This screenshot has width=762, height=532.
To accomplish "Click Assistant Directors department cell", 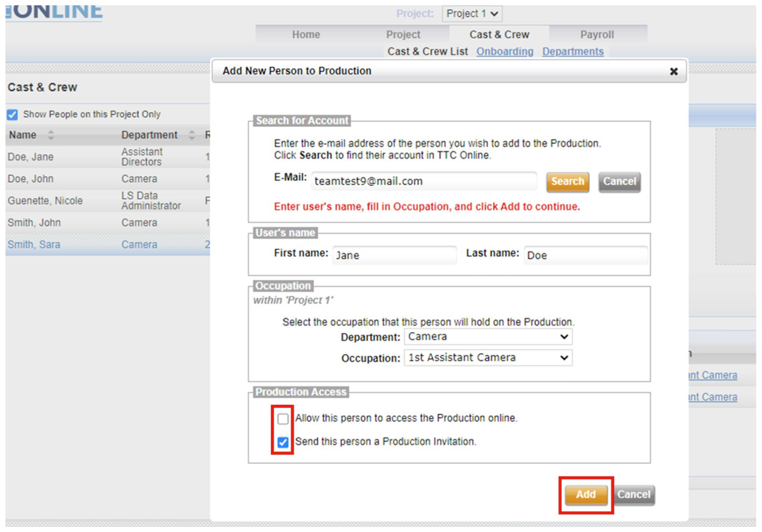I will 142,157.
